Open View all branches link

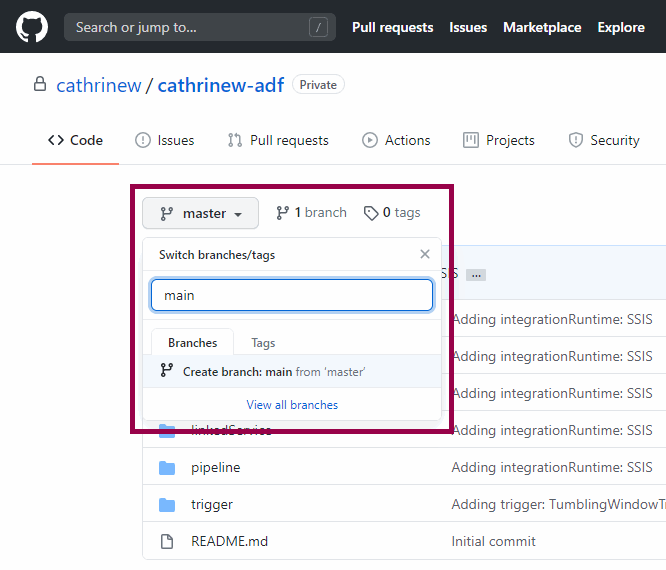pyautogui.click(x=292, y=405)
